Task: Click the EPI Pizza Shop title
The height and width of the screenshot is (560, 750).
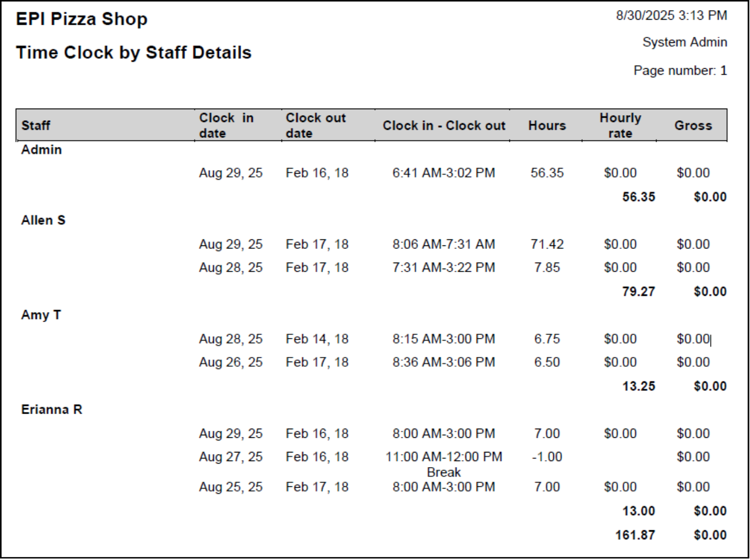Action: (x=82, y=19)
